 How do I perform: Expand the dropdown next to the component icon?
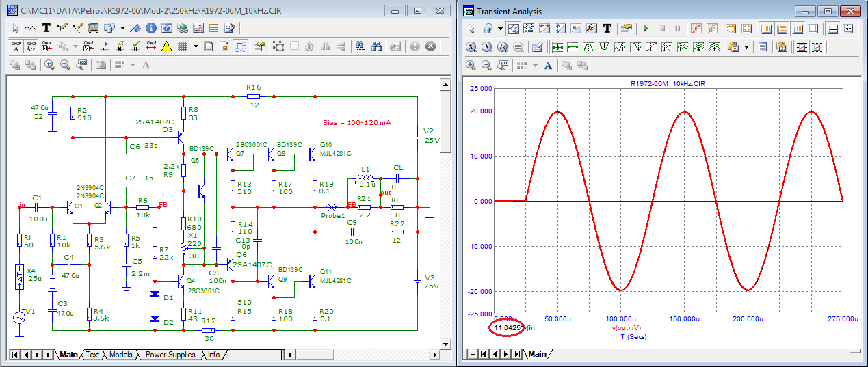122,28
